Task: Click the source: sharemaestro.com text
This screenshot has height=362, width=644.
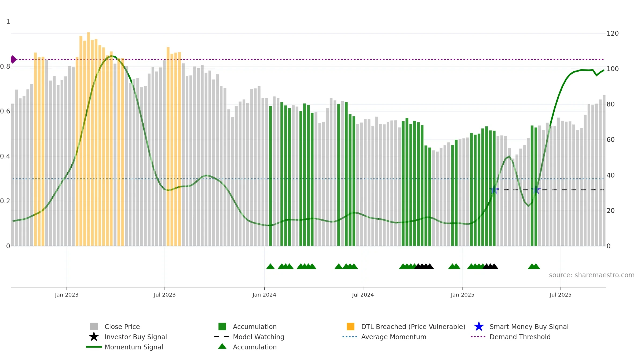Action: click(x=592, y=275)
